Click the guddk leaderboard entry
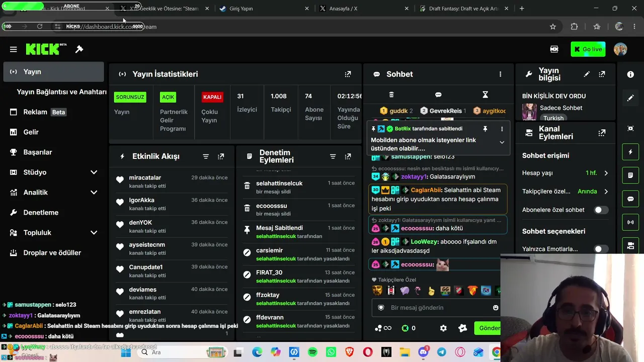Viewport: 644px width, 362px height. (x=396, y=111)
